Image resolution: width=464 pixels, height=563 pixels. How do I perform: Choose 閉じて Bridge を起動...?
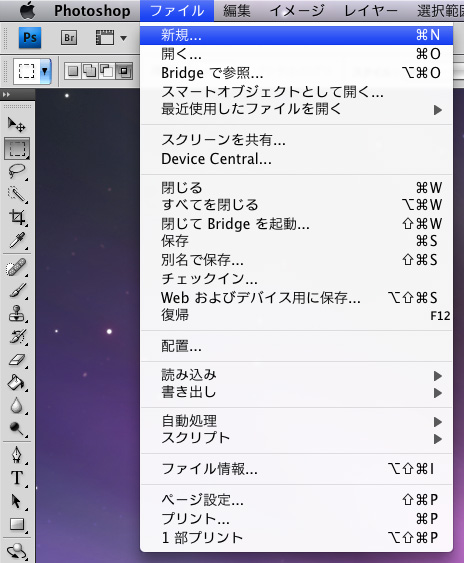coord(296,224)
